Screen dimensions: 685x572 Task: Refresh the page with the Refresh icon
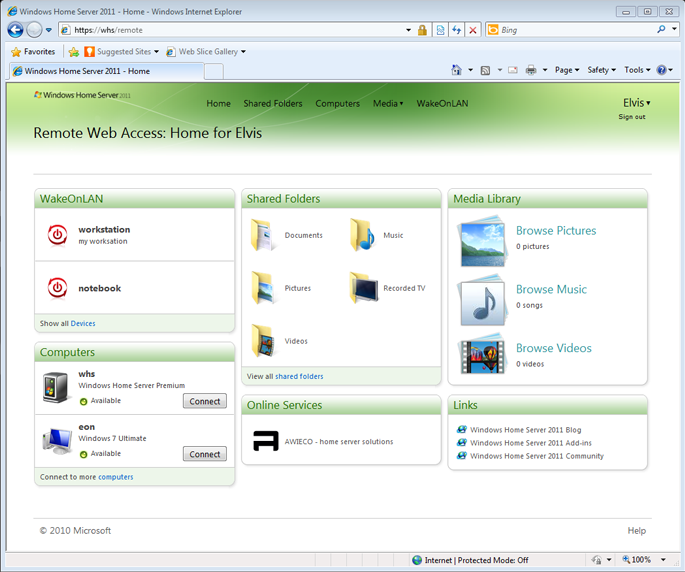point(457,30)
